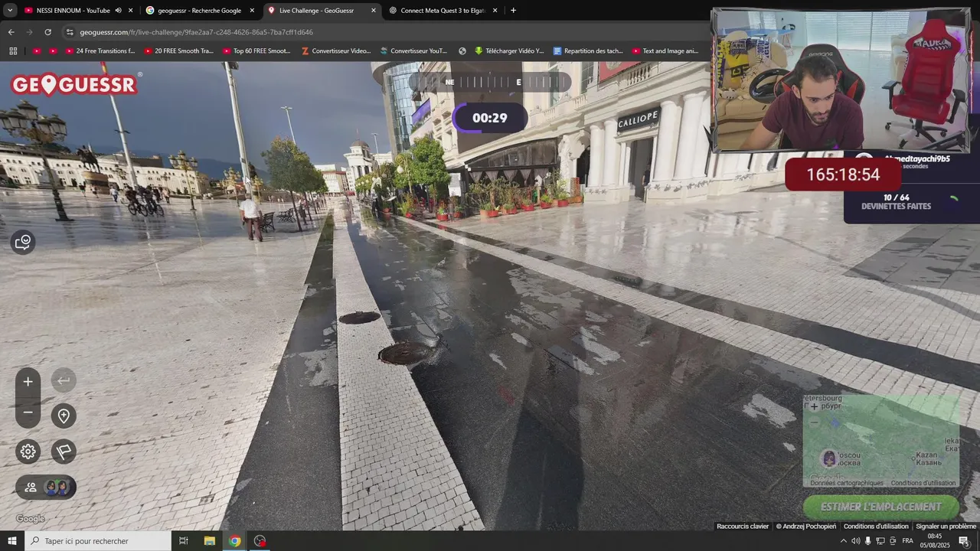
Task: Click the microphone tray icon
Action: click(x=867, y=541)
